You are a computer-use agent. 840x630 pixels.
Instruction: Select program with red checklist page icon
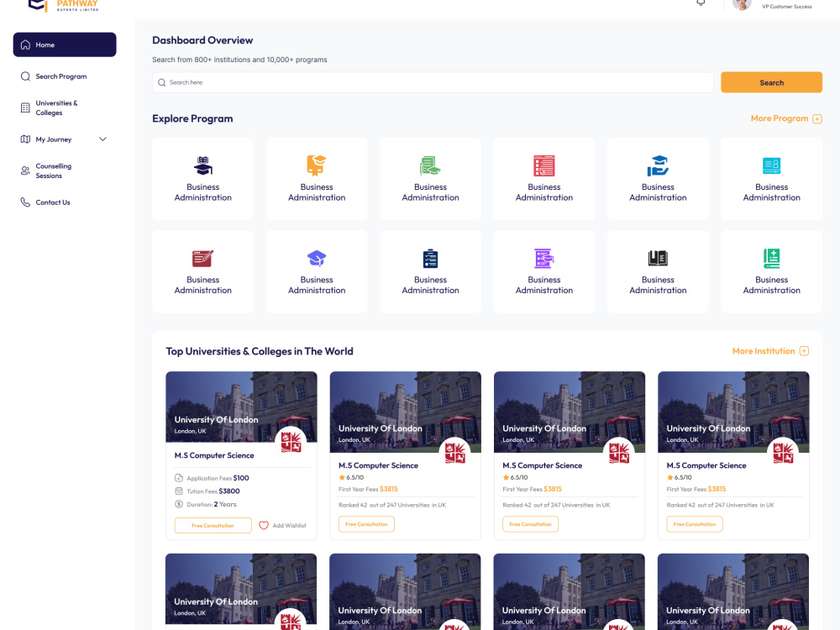click(544, 179)
